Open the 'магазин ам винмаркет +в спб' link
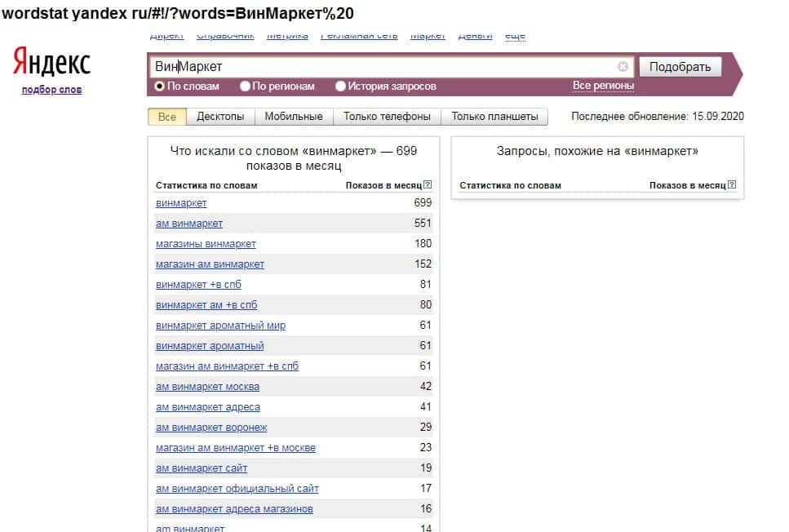 click(x=227, y=366)
